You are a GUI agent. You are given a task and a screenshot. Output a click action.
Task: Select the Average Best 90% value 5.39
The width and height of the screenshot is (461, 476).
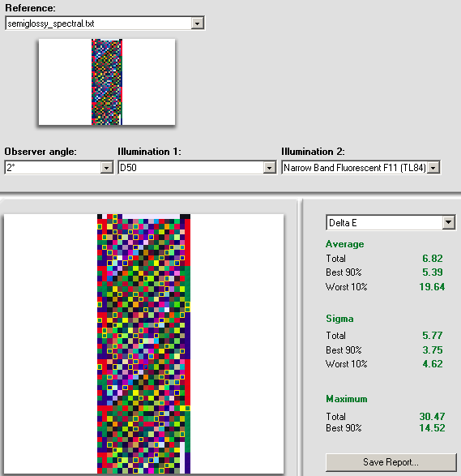433,272
